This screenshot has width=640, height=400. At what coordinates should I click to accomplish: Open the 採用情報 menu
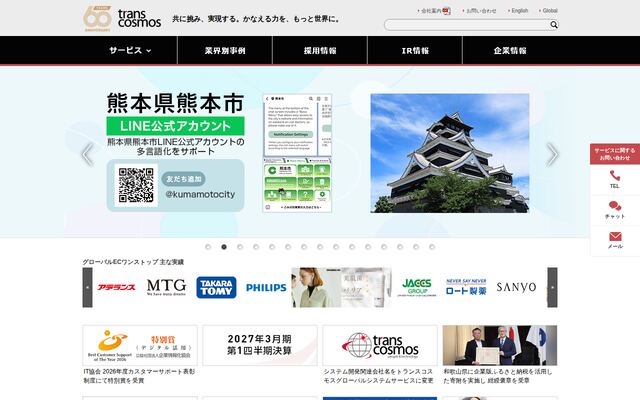coord(320,50)
